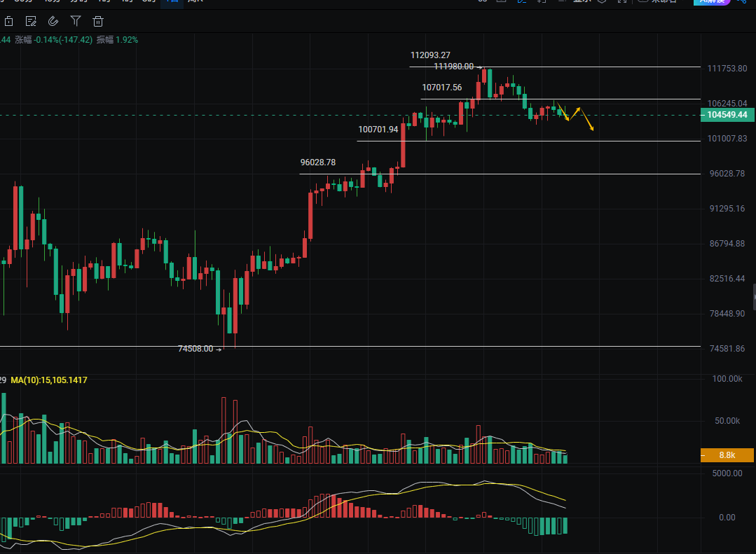Click the 107017.56 level label
Image resolution: width=756 pixels, height=554 pixels.
[x=441, y=88]
